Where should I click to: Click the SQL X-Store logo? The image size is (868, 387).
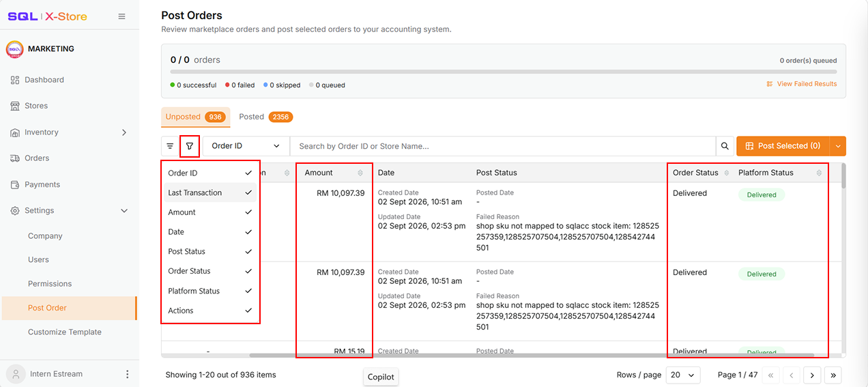(x=47, y=16)
